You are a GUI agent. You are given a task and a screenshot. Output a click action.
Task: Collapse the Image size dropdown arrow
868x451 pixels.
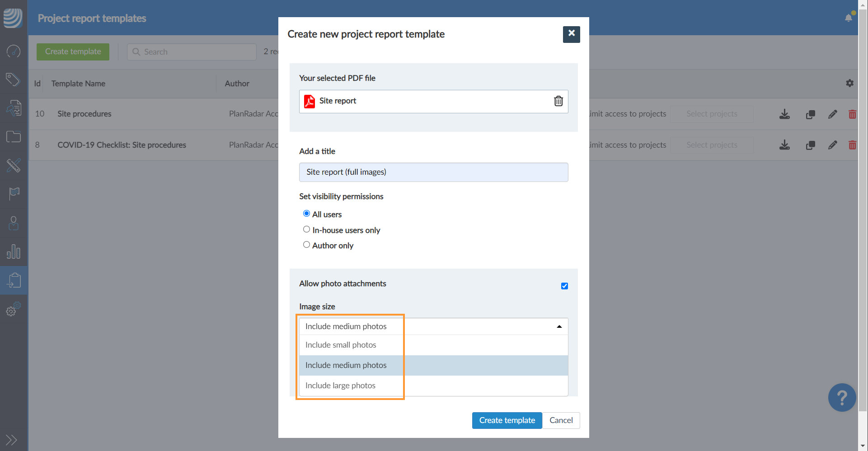point(559,326)
